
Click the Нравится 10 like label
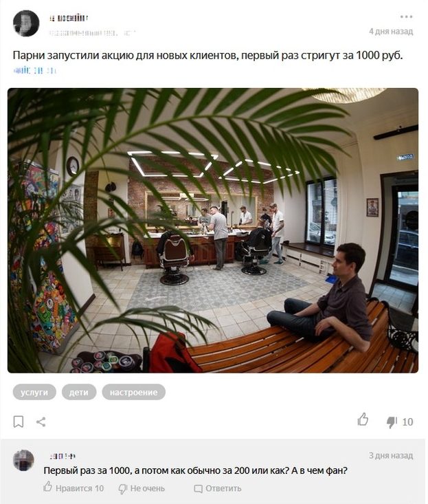[x=80, y=488]
